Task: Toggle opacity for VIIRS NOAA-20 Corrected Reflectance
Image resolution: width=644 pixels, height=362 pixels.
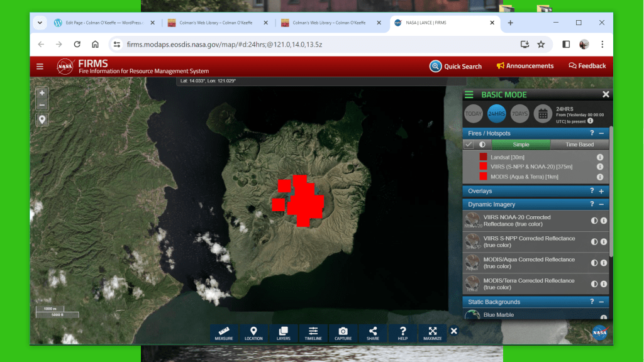Action: click(x=594, y=221)
